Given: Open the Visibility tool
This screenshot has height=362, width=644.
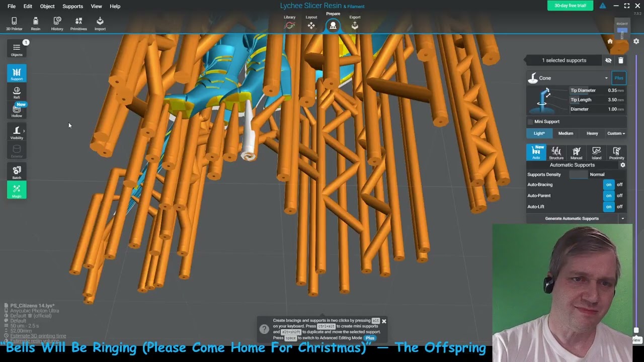Looking at the screenshot, I should coord(17,132).
